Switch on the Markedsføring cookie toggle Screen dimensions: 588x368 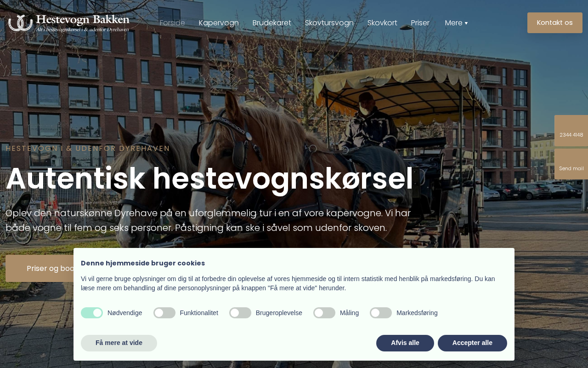(381, 313)
